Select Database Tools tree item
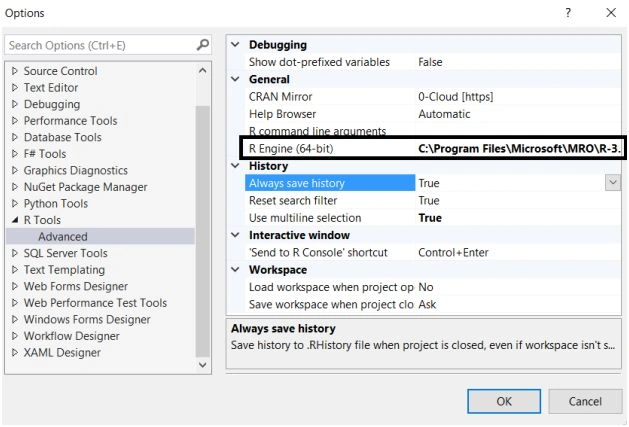Image resolution: width=629 pixels, height=427 pixels. (62, 137)
